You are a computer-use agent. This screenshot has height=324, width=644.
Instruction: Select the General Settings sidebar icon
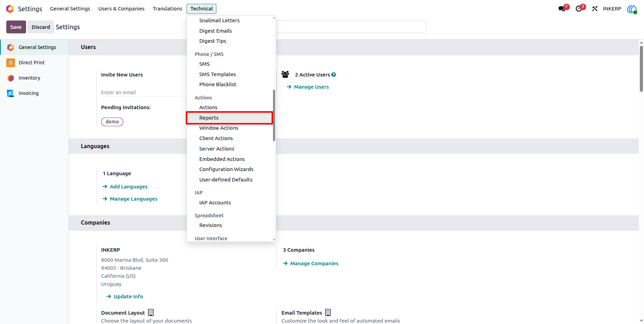tap(11, 47)
